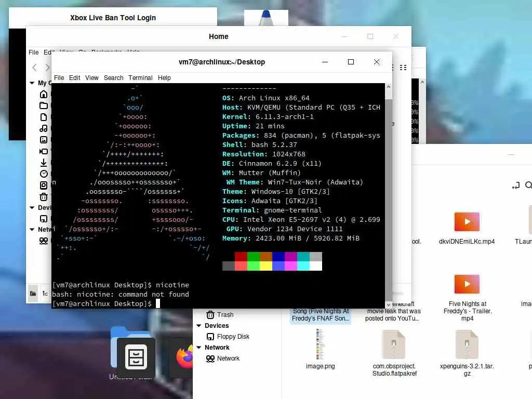This screenshot has height=399, width=532.
Task: Open Recent clock icon in Home window sidebar
Action: [x=44, y=174]
